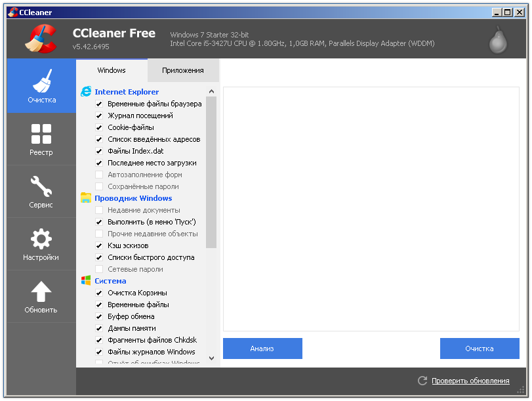The width and height of the screenshot is (532, 401).
Task: Uncheck Выполнить (в меню 'Пуск')
Action: coord(99,222)
